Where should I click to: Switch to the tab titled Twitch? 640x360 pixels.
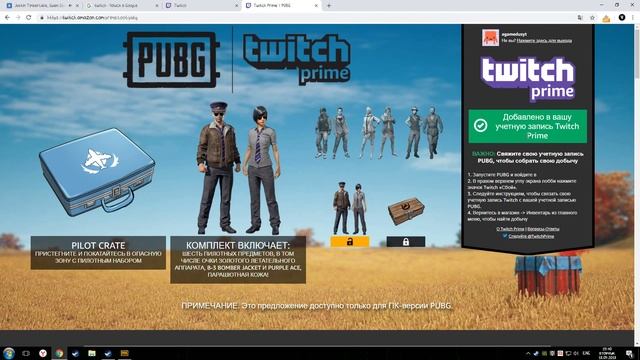(x=202, y=6)
